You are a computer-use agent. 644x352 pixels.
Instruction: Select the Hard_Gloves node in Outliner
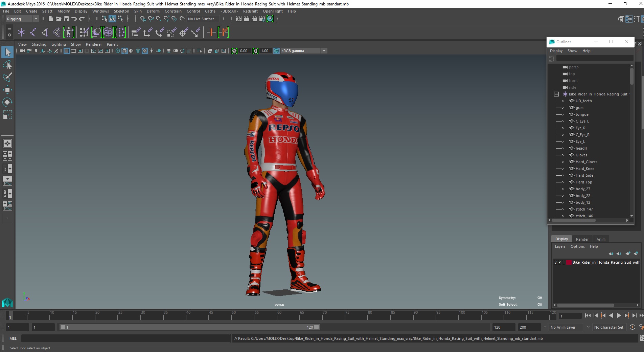(x=586, y=162)
